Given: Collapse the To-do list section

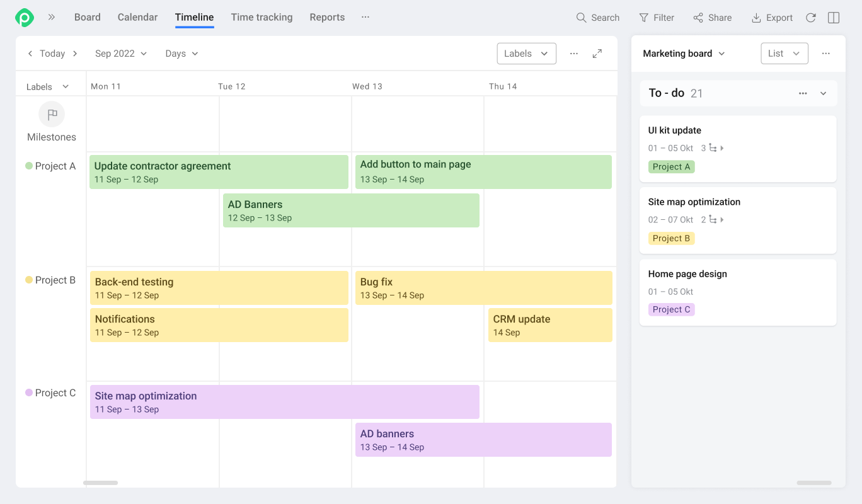Looking at the screenshot, I should coord(823,93).
